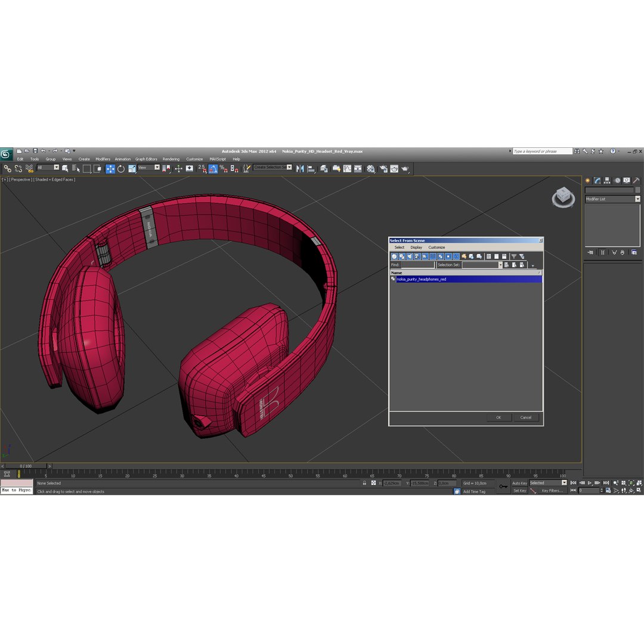This screenshot has width=644, height=644.
Task: Click the Save File icon in title bar
Action: [35, 151]
